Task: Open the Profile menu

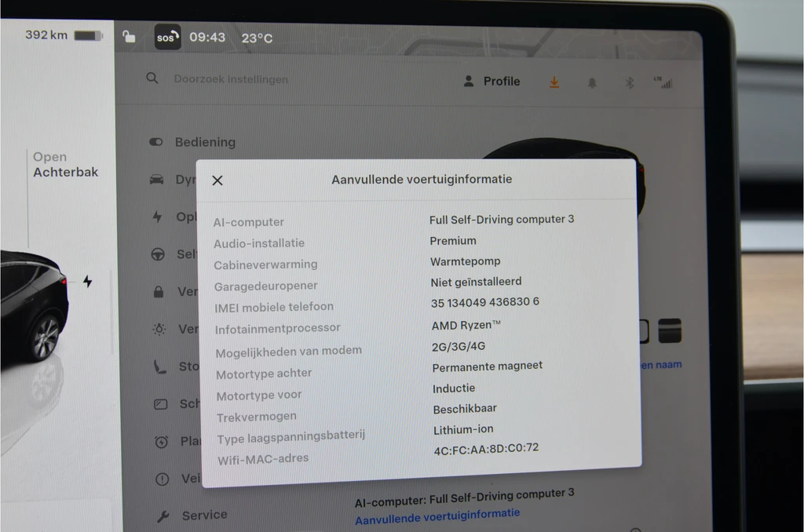Action: tap(492, 81)
